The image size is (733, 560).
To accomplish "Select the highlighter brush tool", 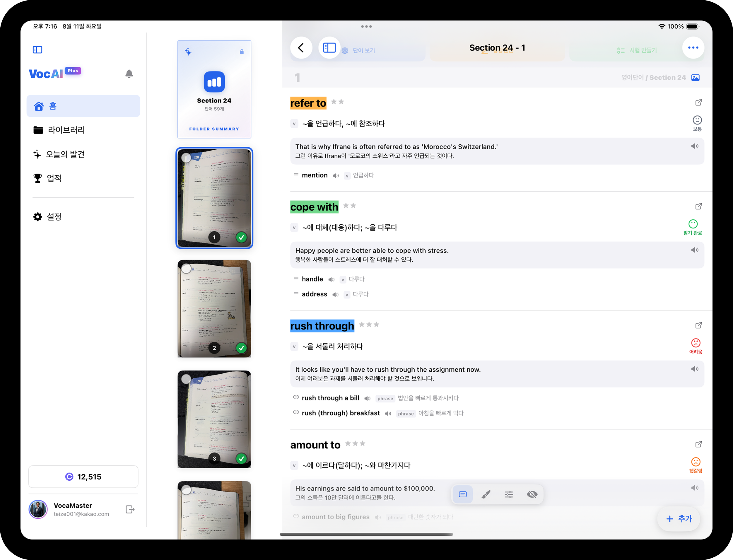I will [x=486, y=494].
